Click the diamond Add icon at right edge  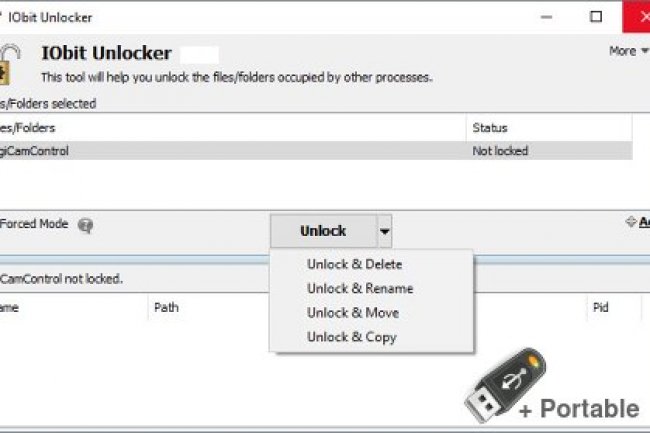point(630,222)
